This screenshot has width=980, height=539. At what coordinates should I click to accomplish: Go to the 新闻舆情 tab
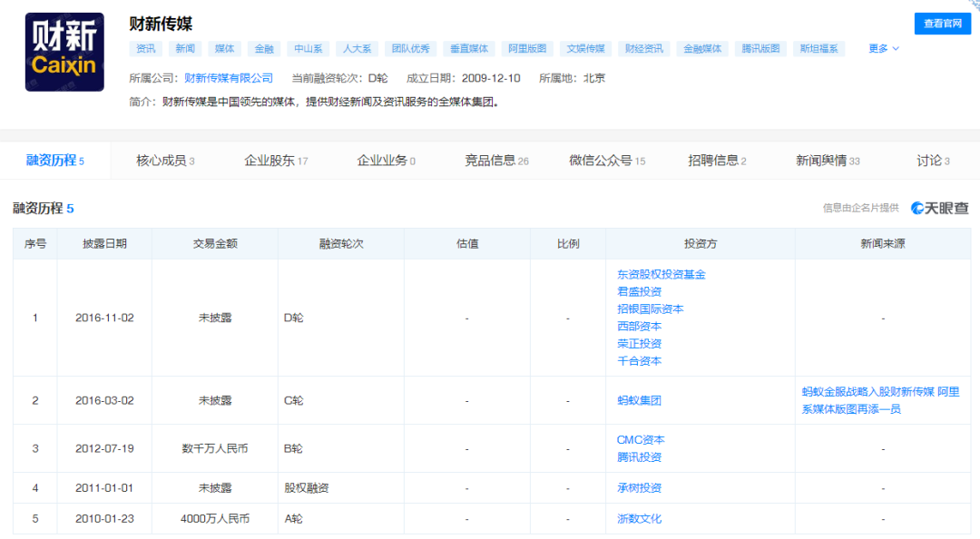828,161
